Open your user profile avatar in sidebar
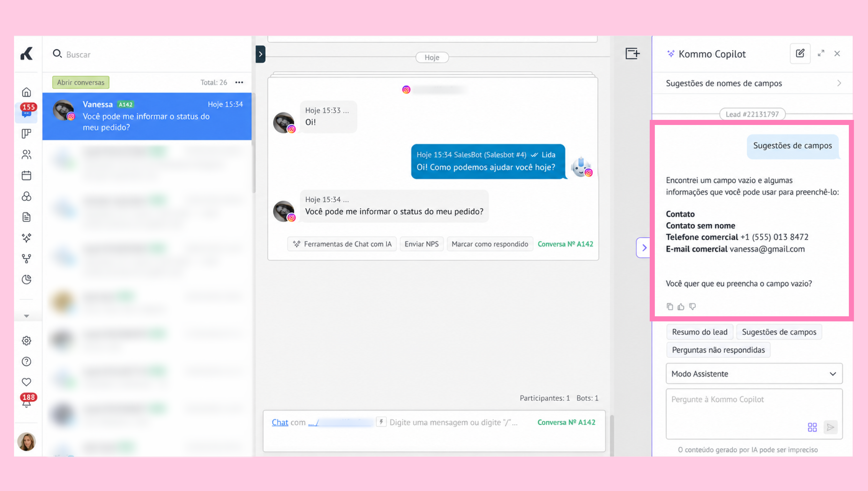 pyautogui.click(x=26, y=442)
